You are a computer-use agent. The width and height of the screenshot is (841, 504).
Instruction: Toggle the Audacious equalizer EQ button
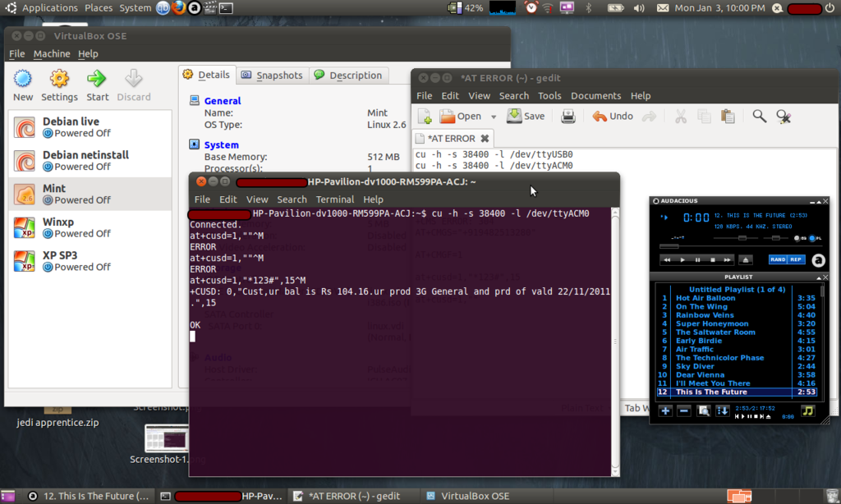[798, 239]
